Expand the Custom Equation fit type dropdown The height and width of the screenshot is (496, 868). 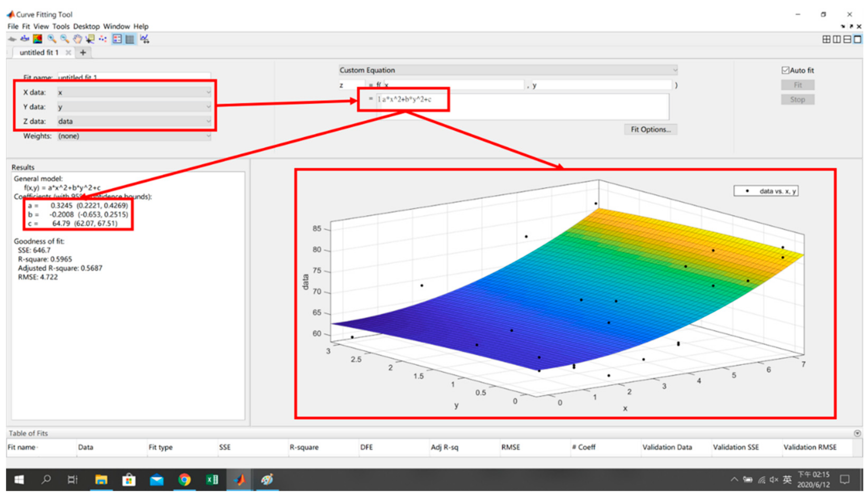508,70
